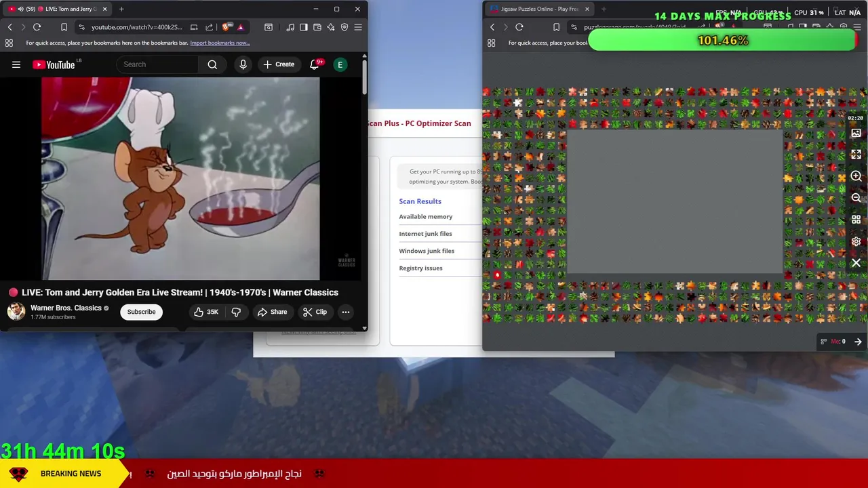
Task: Click the empty gray jigsaw assembly board
Action: pos(675,202)
